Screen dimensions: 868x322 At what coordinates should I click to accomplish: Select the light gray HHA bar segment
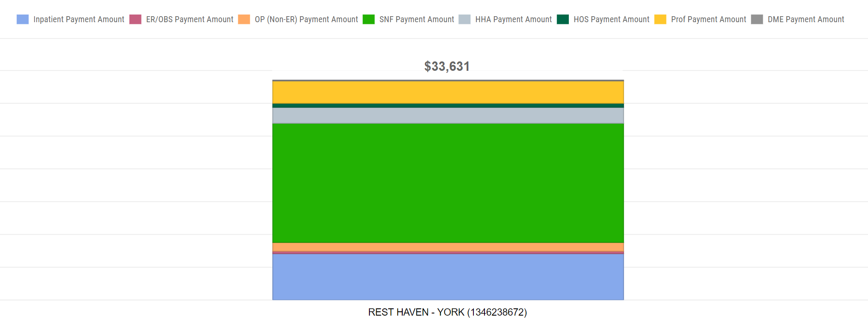coord(448,116)
